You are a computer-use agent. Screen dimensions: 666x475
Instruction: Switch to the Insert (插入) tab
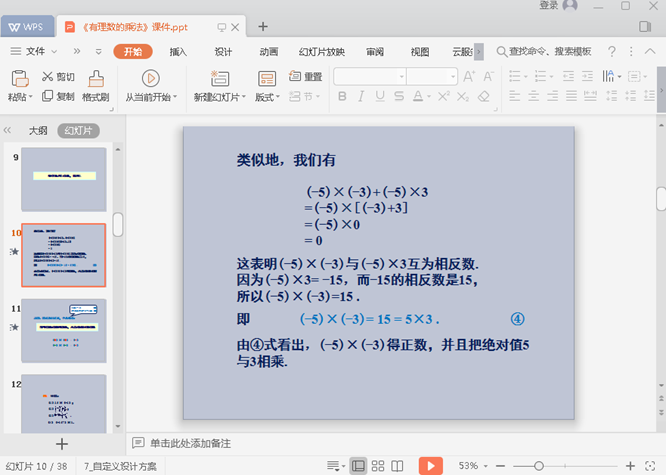tap(178, 52)
